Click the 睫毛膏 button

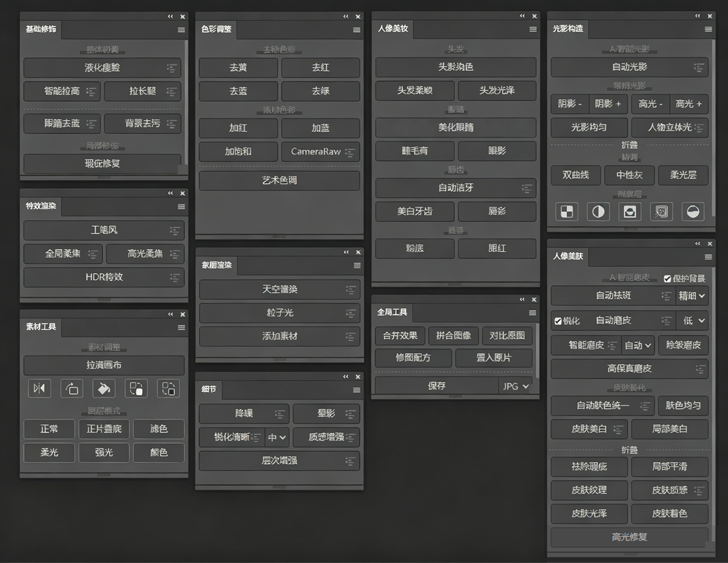pos(415,151)
